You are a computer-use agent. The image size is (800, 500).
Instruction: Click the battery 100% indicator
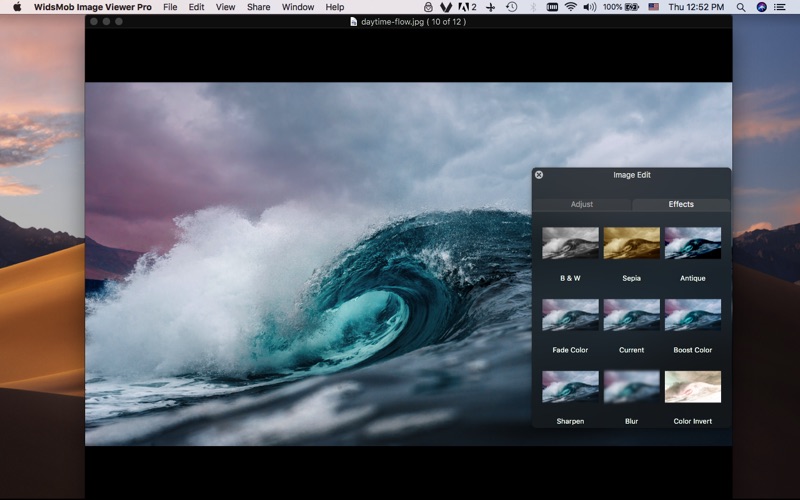coord(621,7)
